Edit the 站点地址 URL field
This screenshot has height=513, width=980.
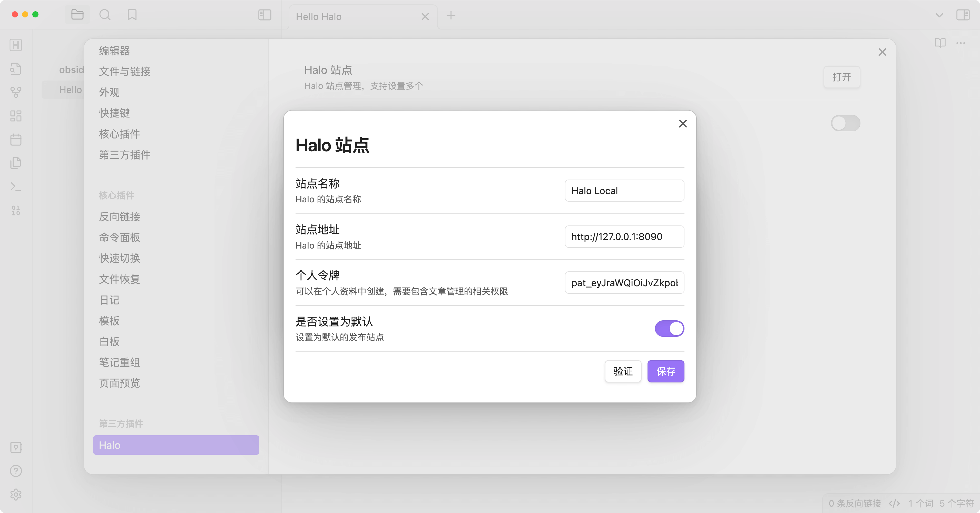coord(624,236)
